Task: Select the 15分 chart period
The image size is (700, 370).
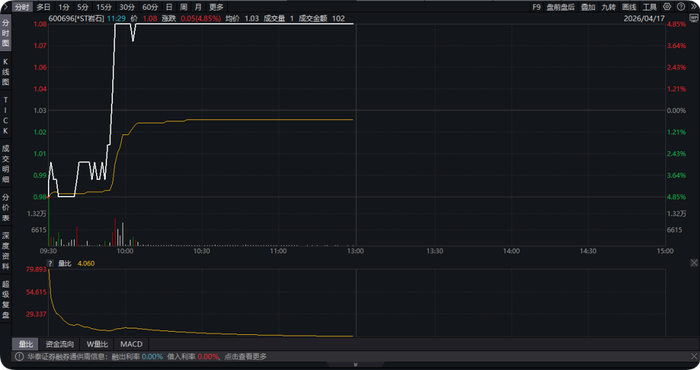Action: (x=104, y=7)
